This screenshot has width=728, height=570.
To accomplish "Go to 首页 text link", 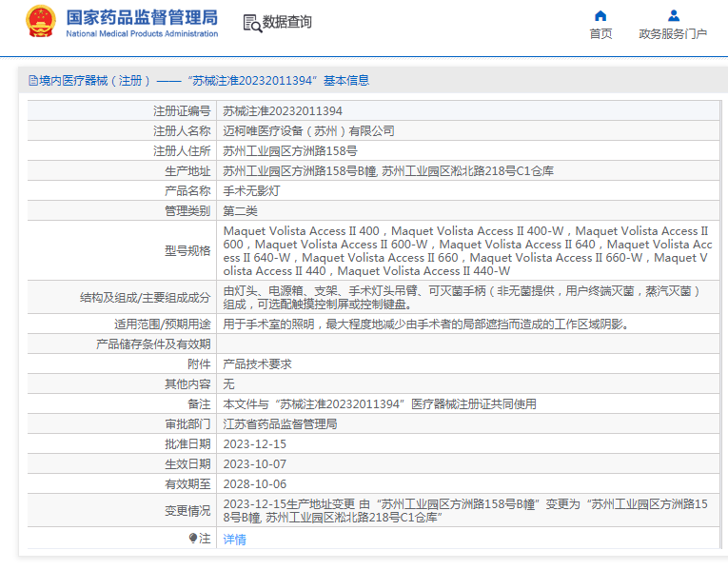I will click(x=600, y=34).
